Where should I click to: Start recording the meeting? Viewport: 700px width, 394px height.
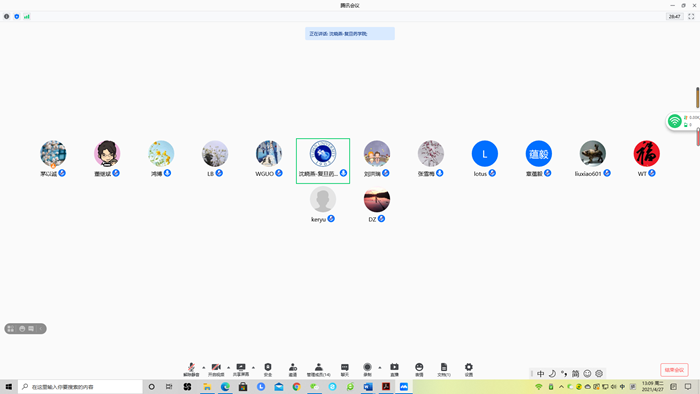367,369
